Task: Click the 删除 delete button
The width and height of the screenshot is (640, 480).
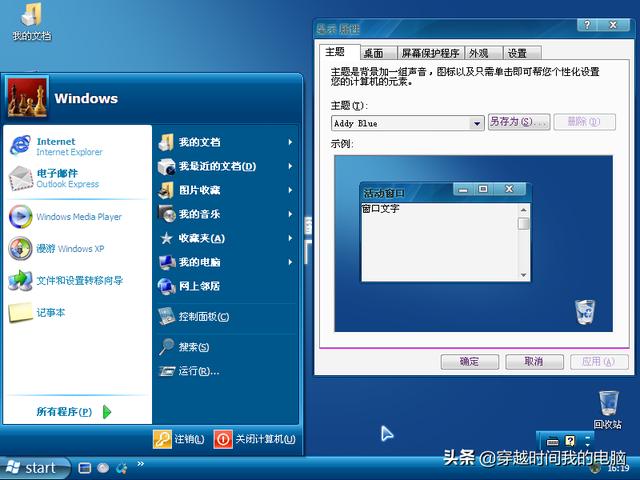Action: [584, 122]
